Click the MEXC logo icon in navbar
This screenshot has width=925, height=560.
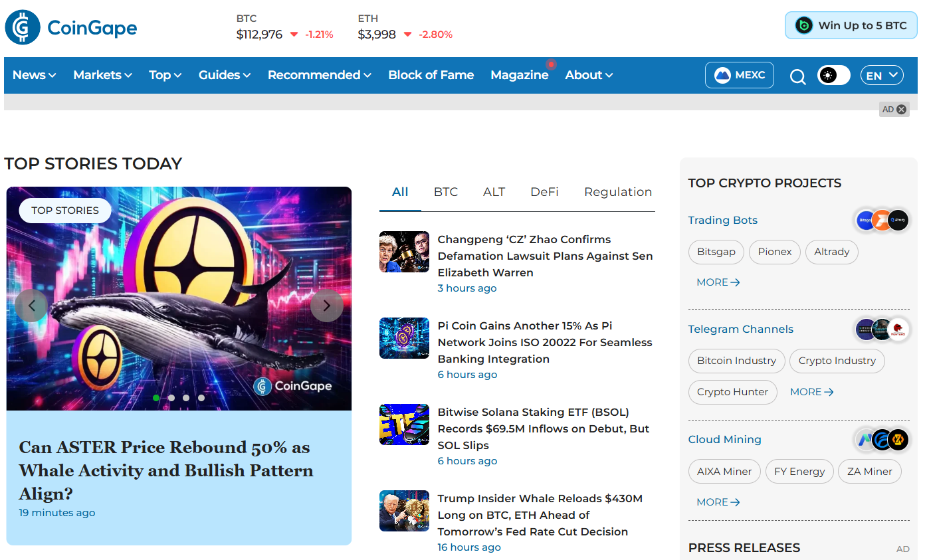pos(722,75)
